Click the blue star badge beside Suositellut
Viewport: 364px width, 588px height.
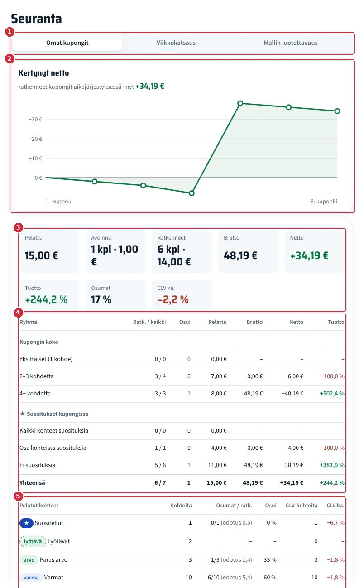pos(26,523)
